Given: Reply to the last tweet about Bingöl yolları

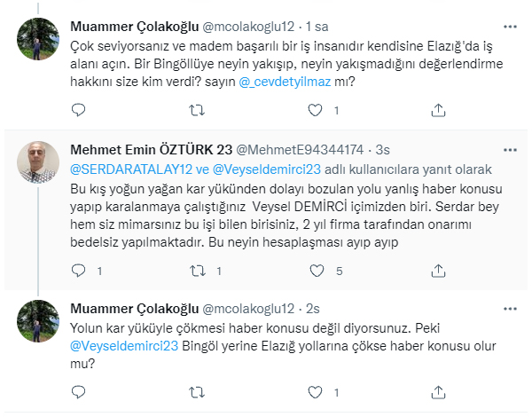Looking at the screenshot, I should point(78,392).
